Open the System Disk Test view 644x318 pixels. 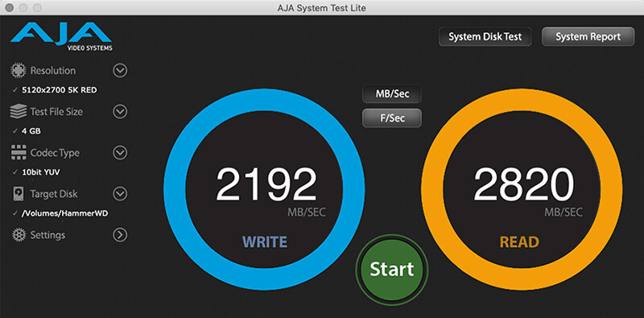pos(485,37)
